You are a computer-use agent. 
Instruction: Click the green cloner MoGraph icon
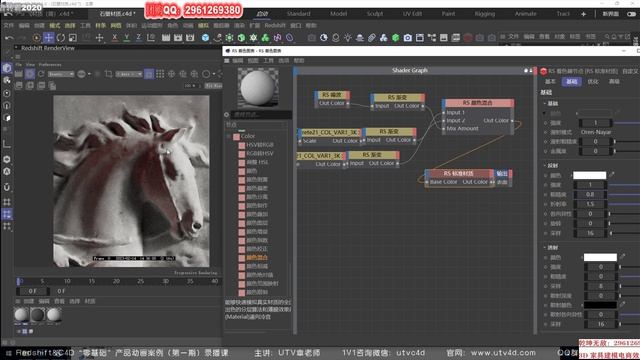pos(265,38)
